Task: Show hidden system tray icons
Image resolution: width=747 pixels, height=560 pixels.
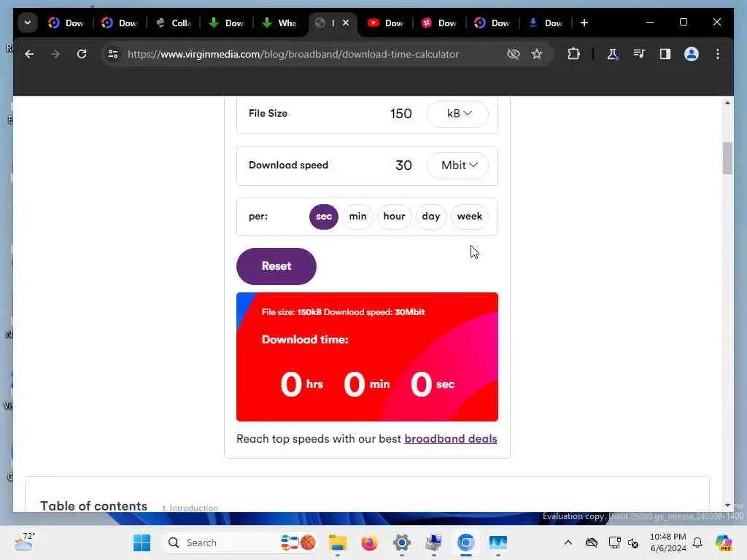Action: click(x=568, y=542)
